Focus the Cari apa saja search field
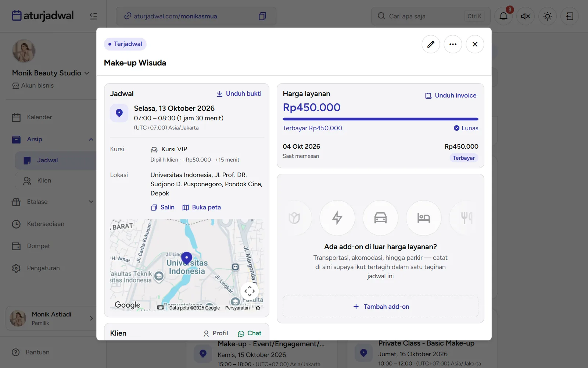 point(431,16)
